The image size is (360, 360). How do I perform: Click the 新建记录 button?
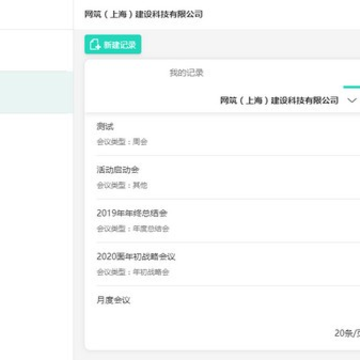tap(113, 44)
